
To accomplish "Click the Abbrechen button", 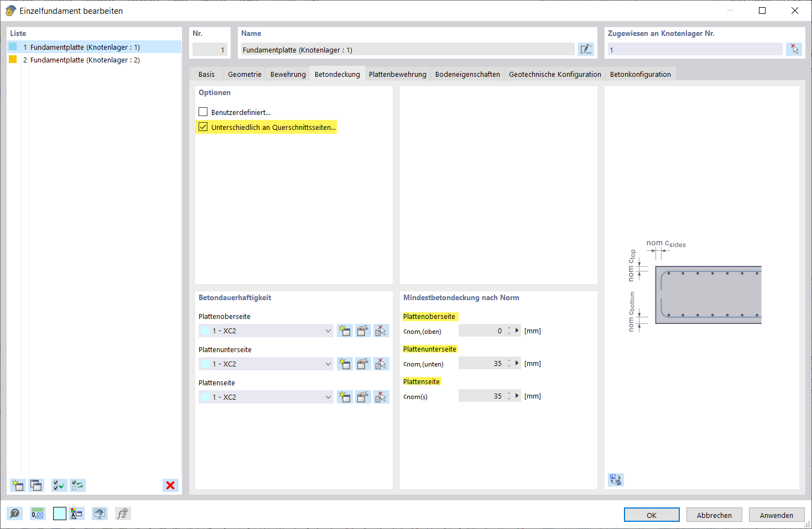I will [x=714, y=515].
